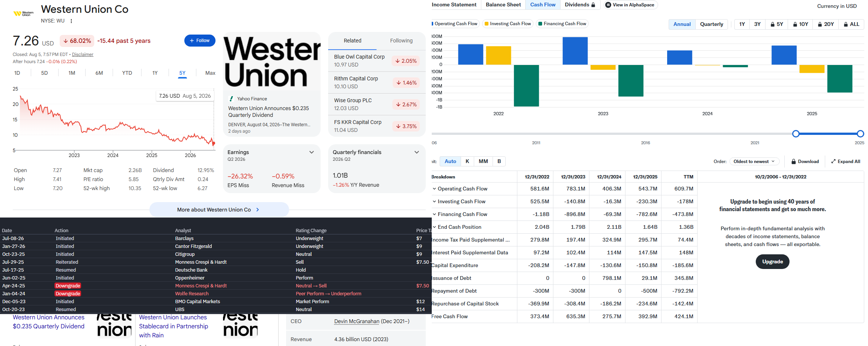The height and width of the screenshot is (346, 868).
Task: Select the locked 10Y range button
Action: (800, 24)
